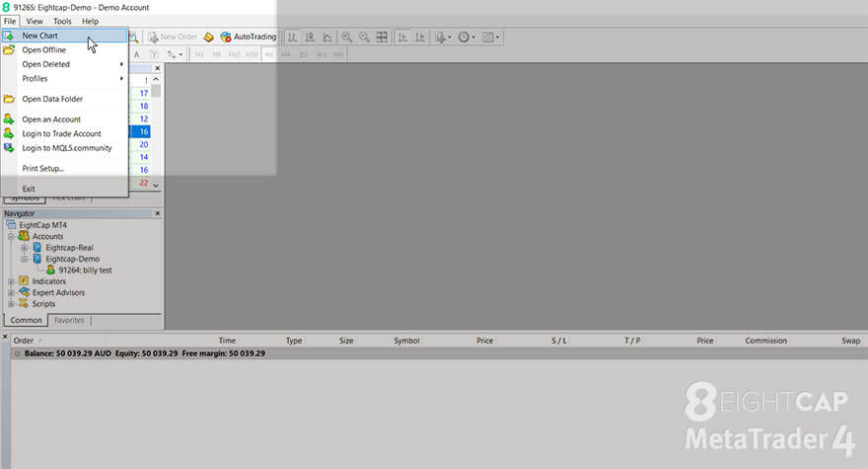Choose Open an Account entry
This screenshot has height=469, width=868.
65,119
